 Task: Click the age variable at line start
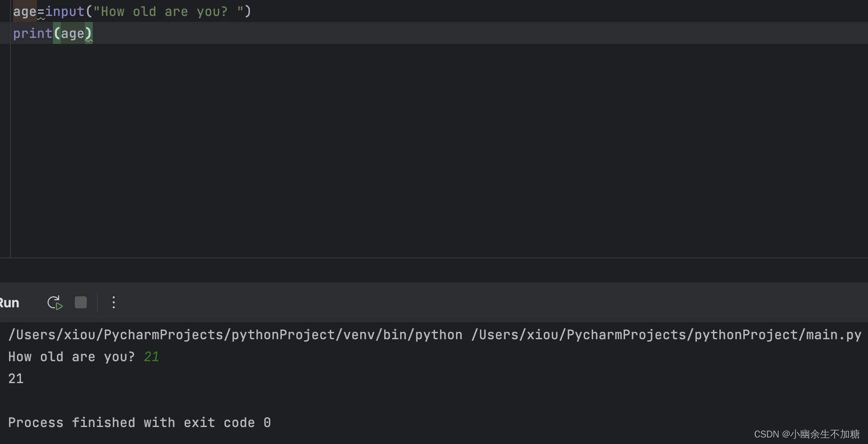tap(24, 11)
